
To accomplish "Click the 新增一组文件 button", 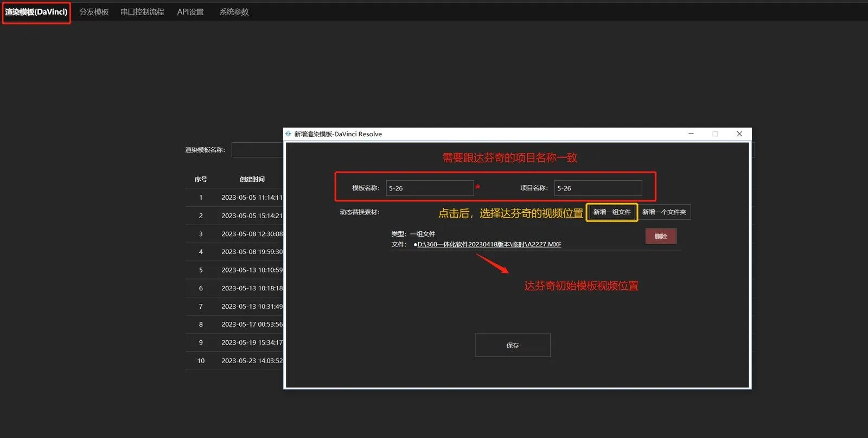I will 612,212.
